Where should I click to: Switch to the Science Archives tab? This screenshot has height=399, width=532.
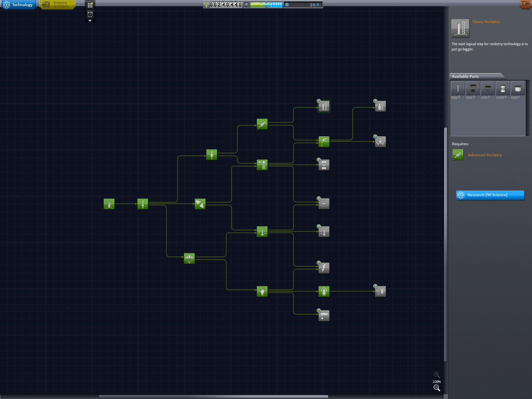point(58,5)
